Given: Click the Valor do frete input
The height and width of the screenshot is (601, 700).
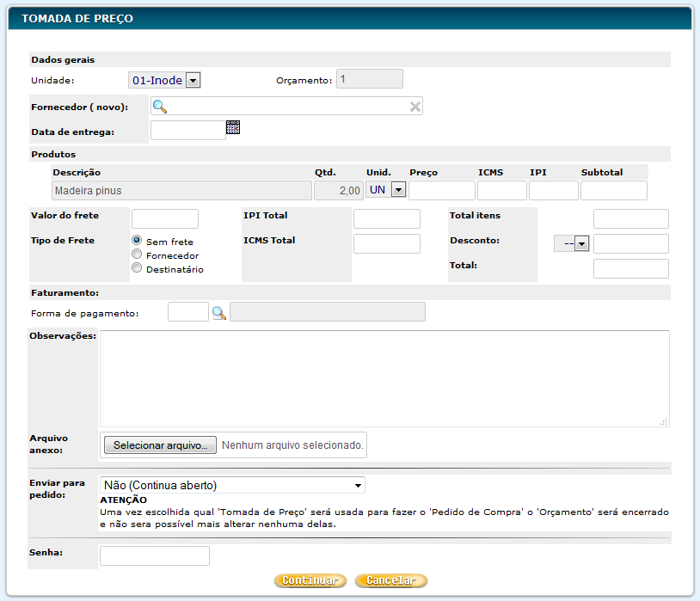Looking at the screenshot, I should [164, 218].
